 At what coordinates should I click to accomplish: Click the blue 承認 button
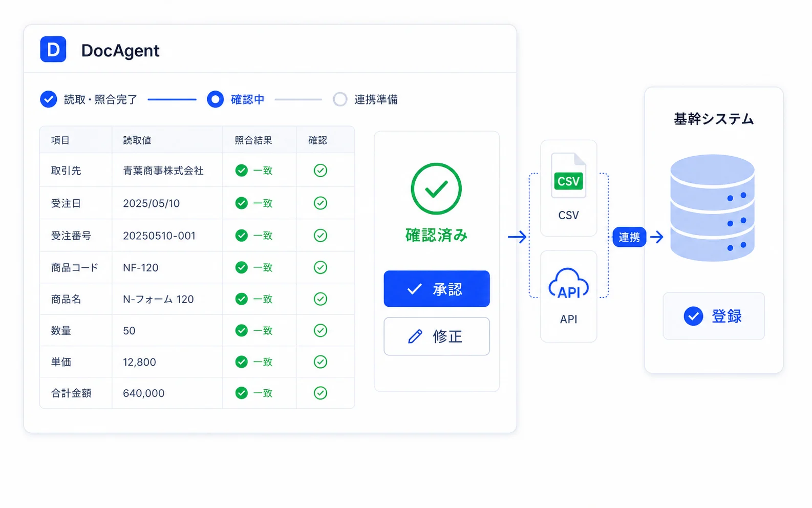437,289
